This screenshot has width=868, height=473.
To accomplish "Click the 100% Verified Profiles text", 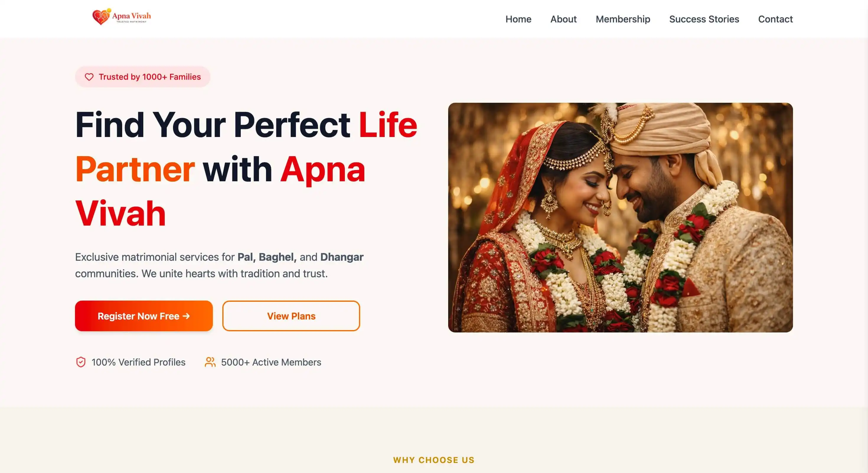I will click(x=138, y=362).
